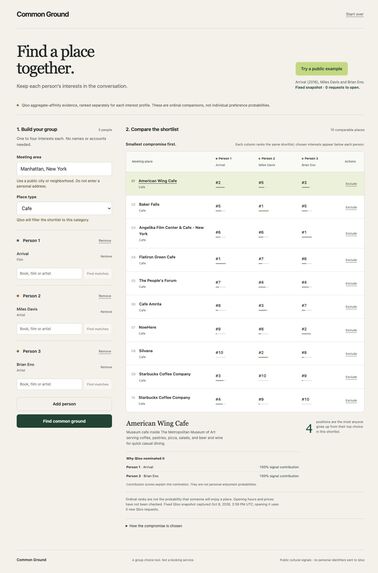The width and height of the screenshot is (378, 573).
Task: Remove the Arrival interest from Person 1
Action: click(x=106, y=256)
